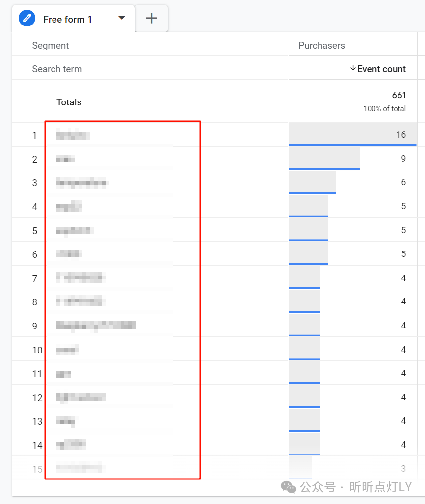
Task: Click the event count 9 cell in row 2
Action: click(x=403, y=159)
